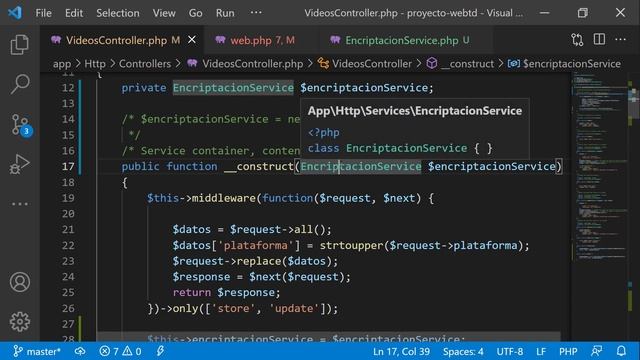Change end of line sequence LF
640x360 pixels.
coord(541,351)
